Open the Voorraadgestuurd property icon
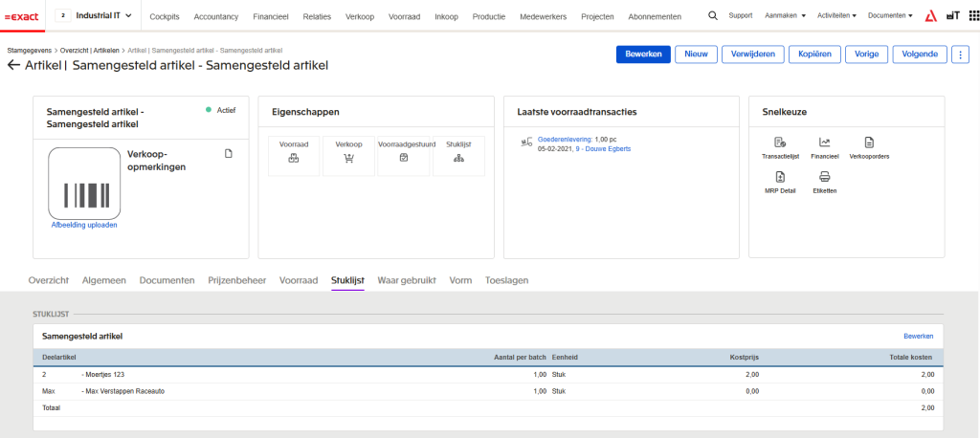 click(x=404, y=158)
